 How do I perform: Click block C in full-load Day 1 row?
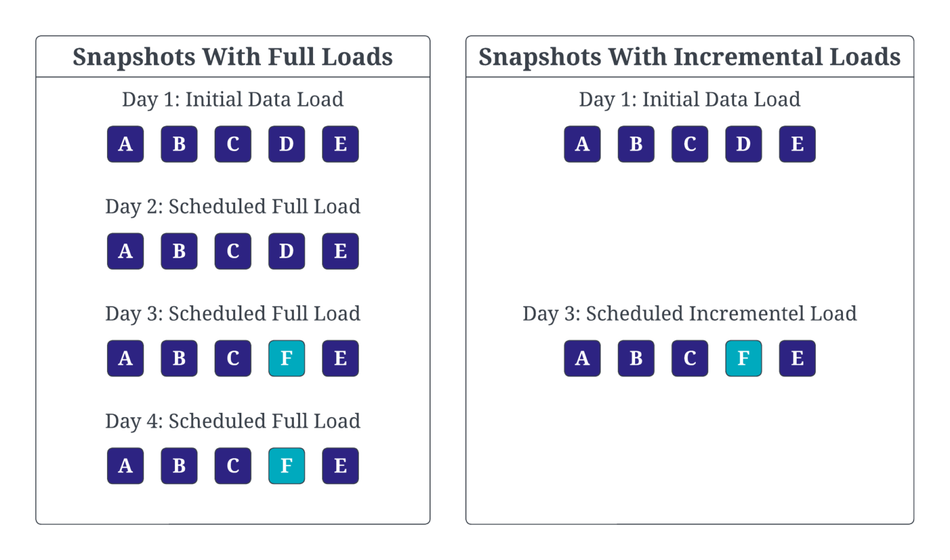point(233,144)
